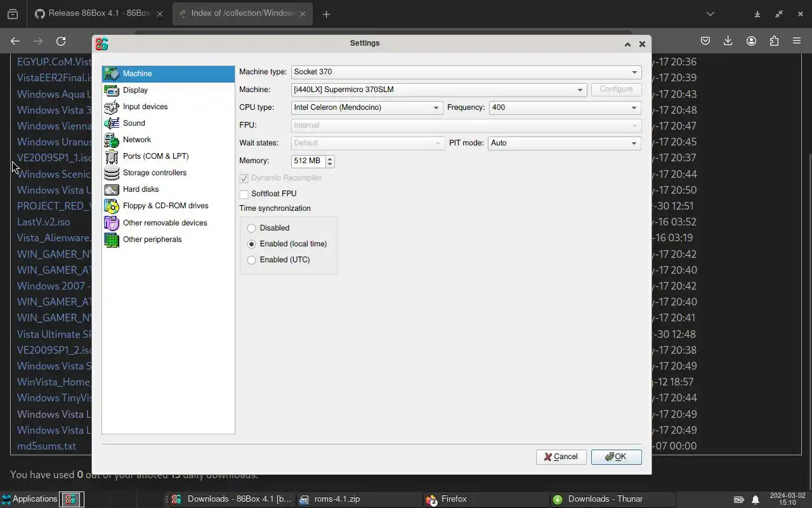Viewport: 812px width, 508px height.
Task: Open the list all tabs chevron
Action: click(710, 14)
